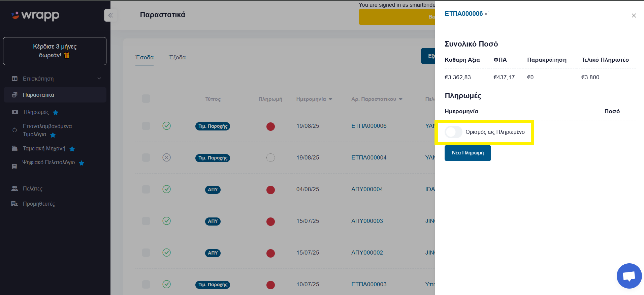Tick checkbox for row ΕΤΠΑ000003

pyautogui.click(x=146, y=284)
